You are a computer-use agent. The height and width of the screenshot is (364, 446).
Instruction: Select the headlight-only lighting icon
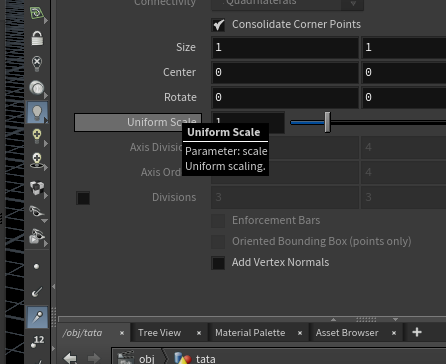point(37,88)
